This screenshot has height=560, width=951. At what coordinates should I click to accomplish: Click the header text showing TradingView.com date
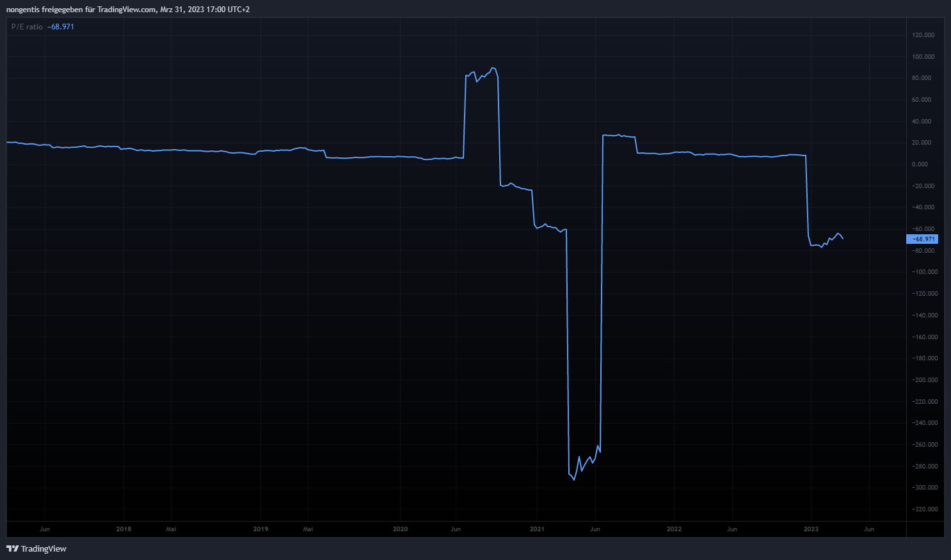coord(128,10)
